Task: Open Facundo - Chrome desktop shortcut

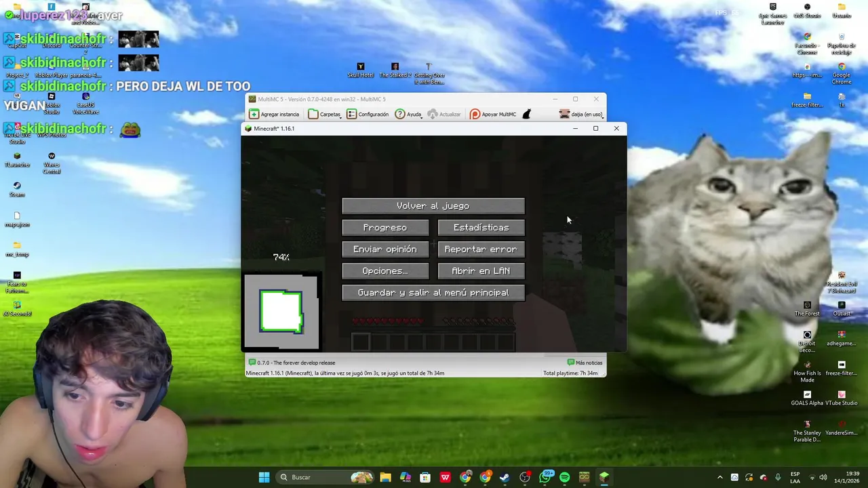Action: 807,43
